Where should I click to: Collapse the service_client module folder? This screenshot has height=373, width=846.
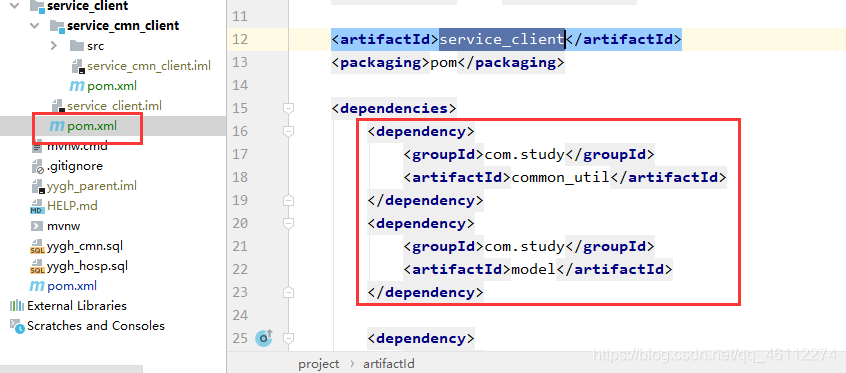click(15, 6)
